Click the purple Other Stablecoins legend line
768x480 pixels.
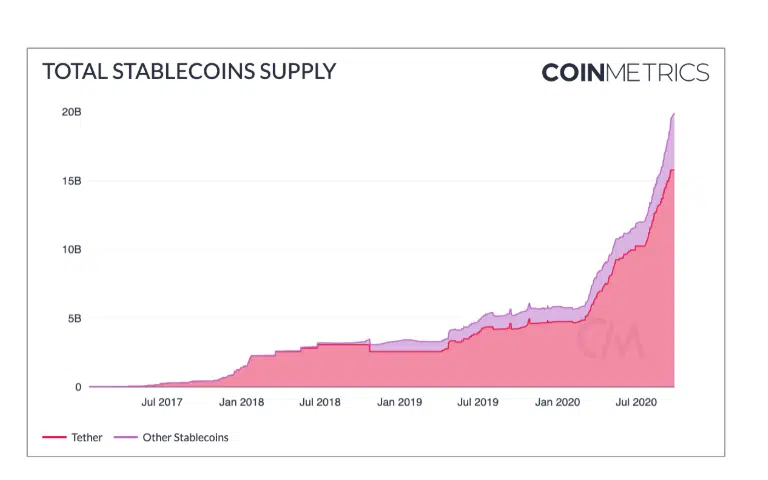(x=125, y=437)
